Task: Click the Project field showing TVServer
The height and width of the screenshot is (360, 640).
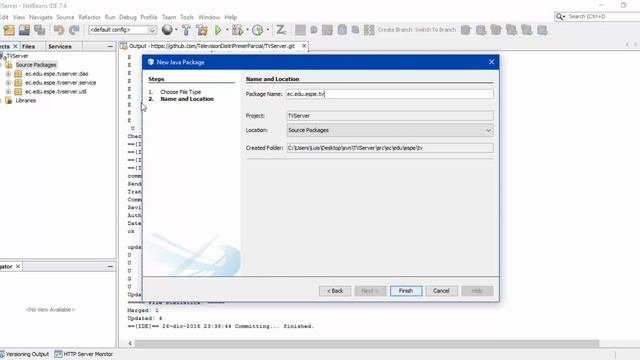Action: pyautogui.click(x=389, y=116)
